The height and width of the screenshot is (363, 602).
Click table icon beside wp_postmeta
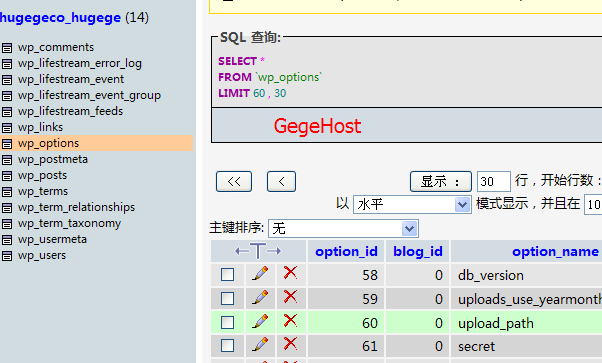click(x=7, y=160)
